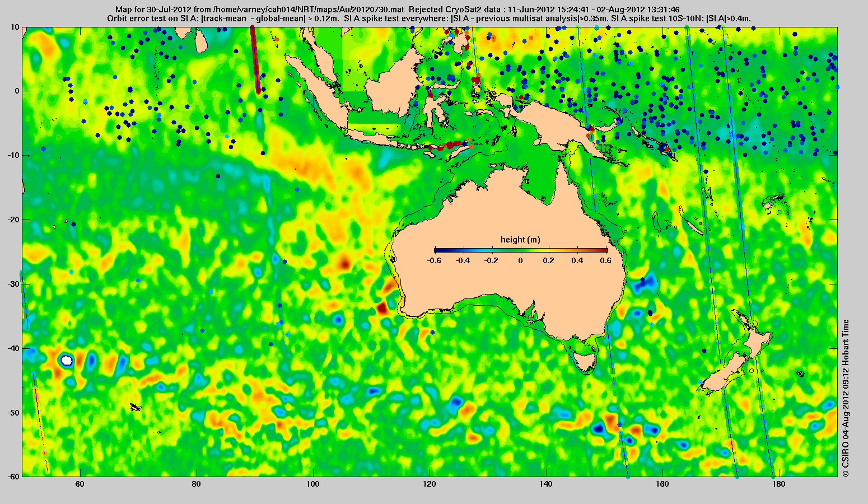The height and width of the screenshot is (504, 868).
Task: Click the dark red rejected track near 90E
Action: (x=254, y=59)
